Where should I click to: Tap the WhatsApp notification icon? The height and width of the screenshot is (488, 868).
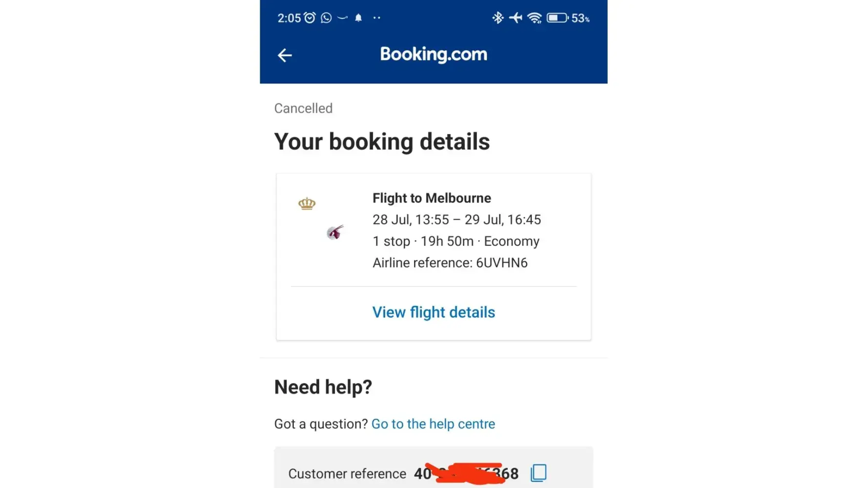coord(326,18)
